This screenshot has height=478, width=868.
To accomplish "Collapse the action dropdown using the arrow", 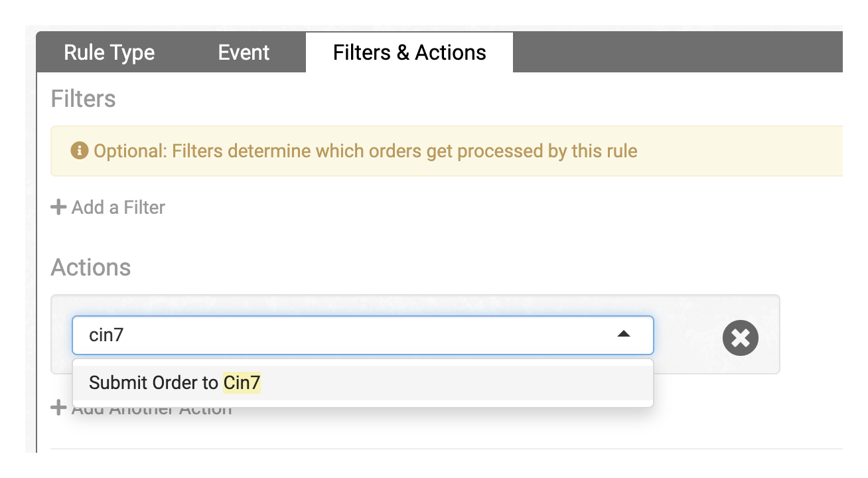I will click(x=623, y=335).
